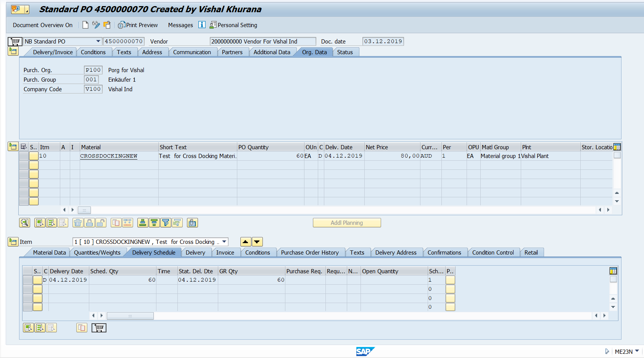
Task: Click the shopping cart icon below schedule lines
Action: coord(99,327)
